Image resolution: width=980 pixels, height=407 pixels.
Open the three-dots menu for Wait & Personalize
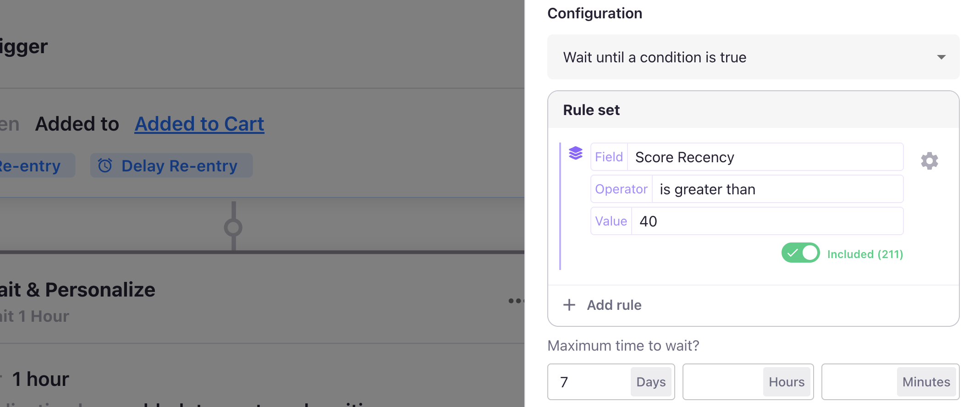point(516,301)
